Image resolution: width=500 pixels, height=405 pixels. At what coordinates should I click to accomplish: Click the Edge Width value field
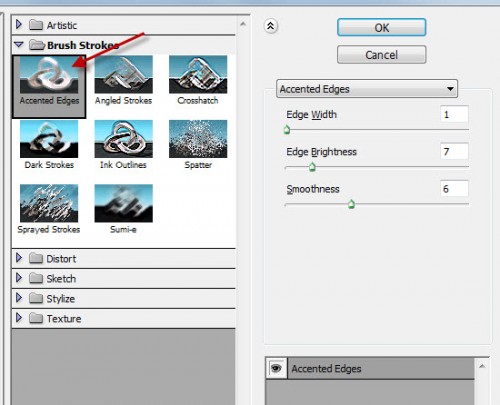454,114
